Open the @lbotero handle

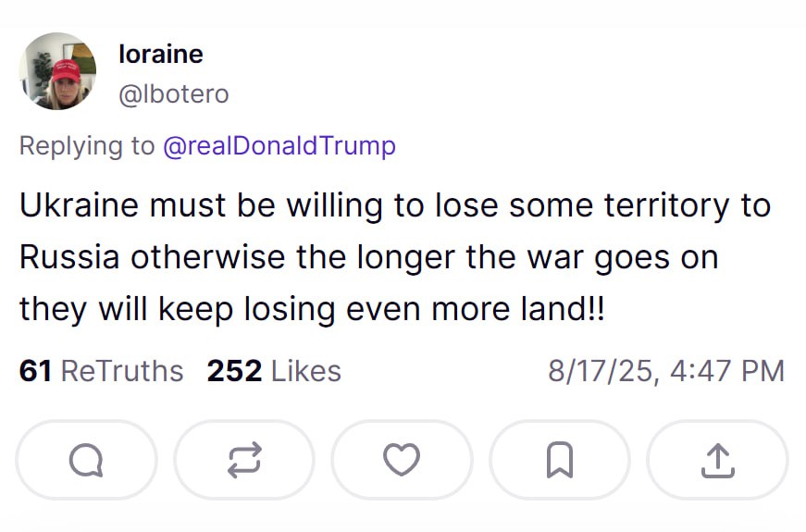pos(173,94)
